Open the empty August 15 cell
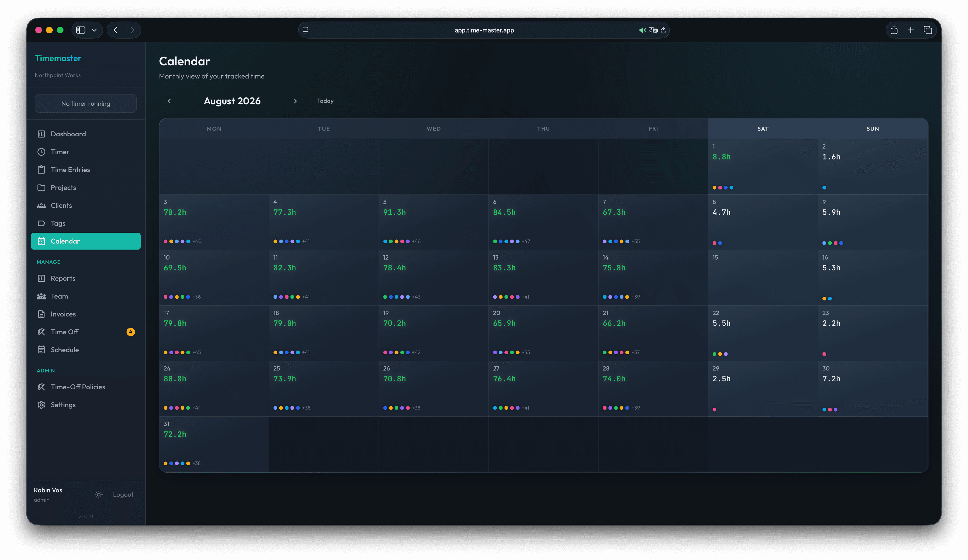The height and width of the screenshot is (560, 968). point(763,278)
